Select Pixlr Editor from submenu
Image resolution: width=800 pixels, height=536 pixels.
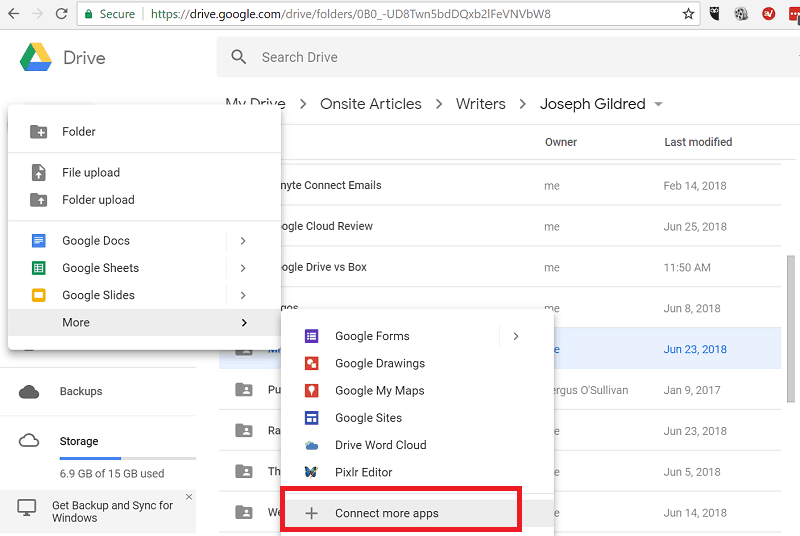[417, 472]
